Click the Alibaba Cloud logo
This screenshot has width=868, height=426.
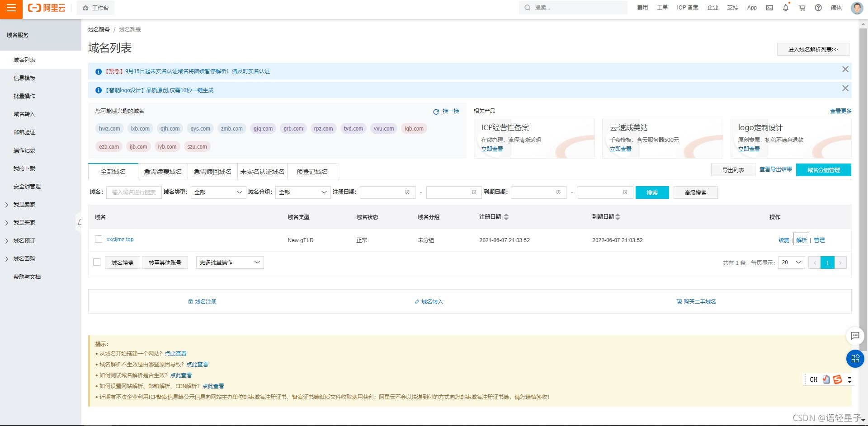click(47, 8)
